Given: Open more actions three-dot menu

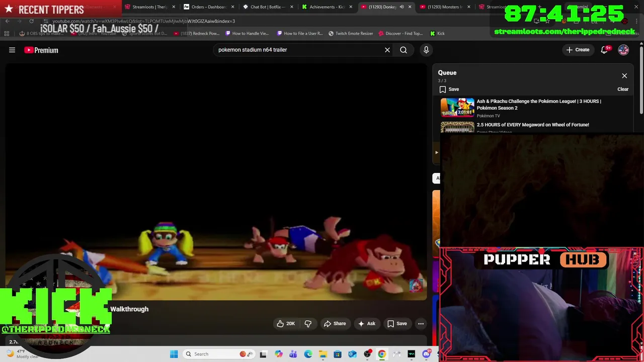Looking at the screenshot, I should 421,323.
